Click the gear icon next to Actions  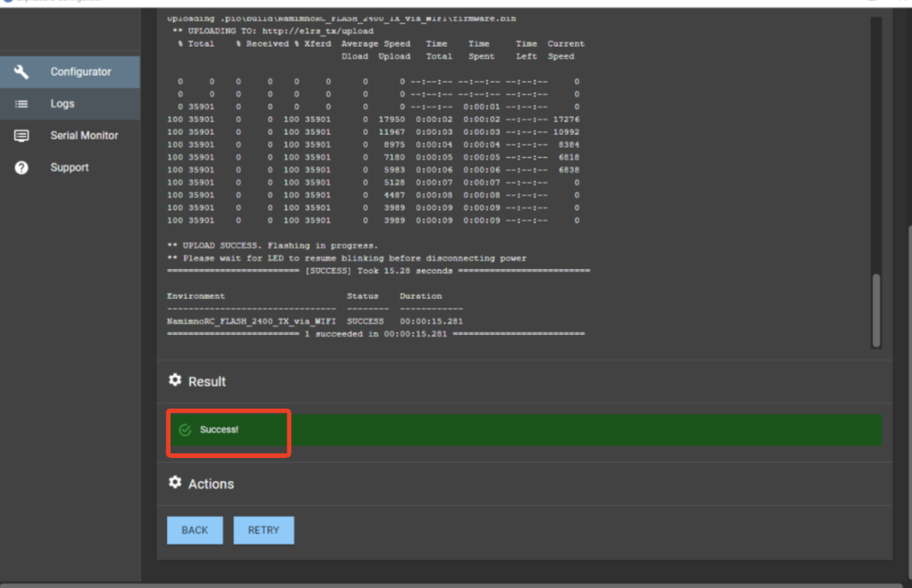tap(175, 482)
